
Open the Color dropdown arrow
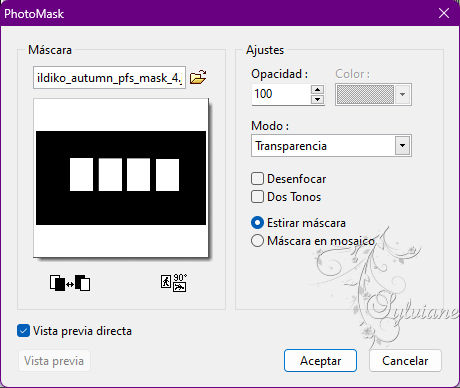pyautogui.click(x=402, y=94)
